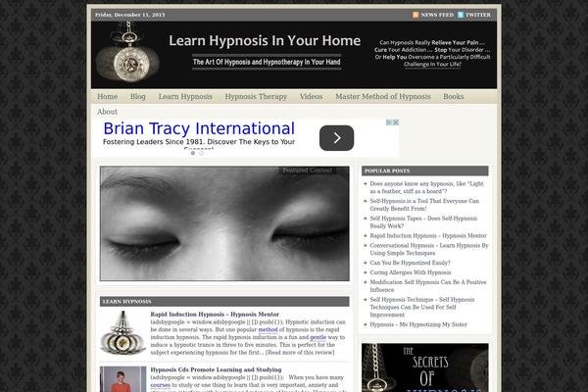
Task: Open 'Me Hypnotizing My Sister' post
Action: click(x=418, y=324)
